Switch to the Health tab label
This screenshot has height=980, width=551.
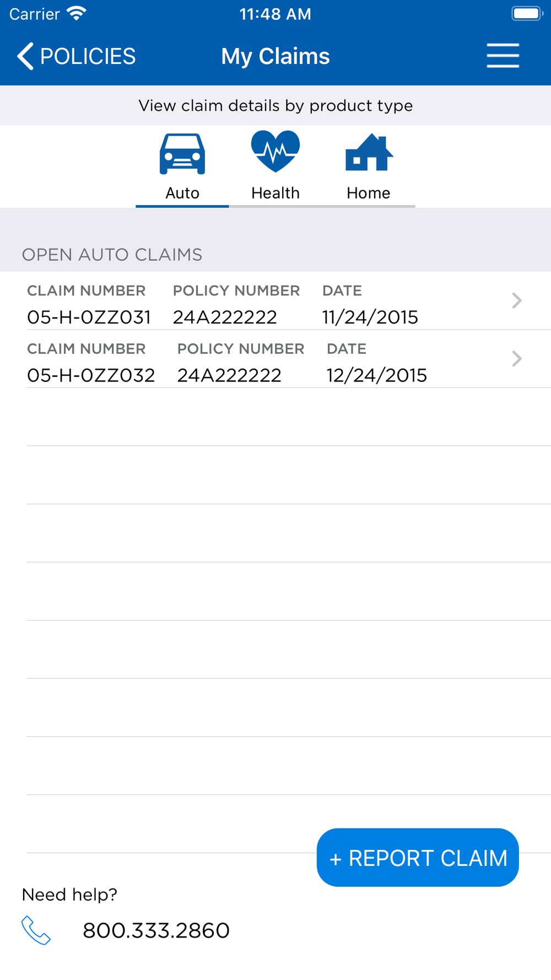click(x=275, y=193)
